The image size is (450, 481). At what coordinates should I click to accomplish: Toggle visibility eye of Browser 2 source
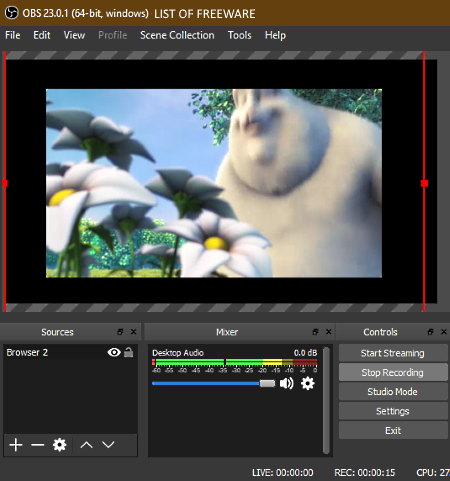114,352
